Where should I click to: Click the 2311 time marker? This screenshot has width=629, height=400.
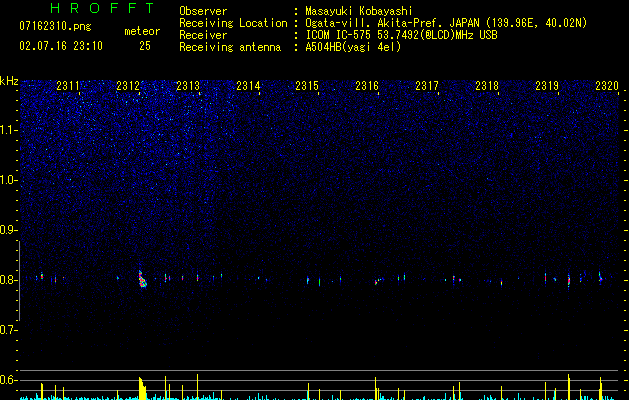(x=68, y=86)
